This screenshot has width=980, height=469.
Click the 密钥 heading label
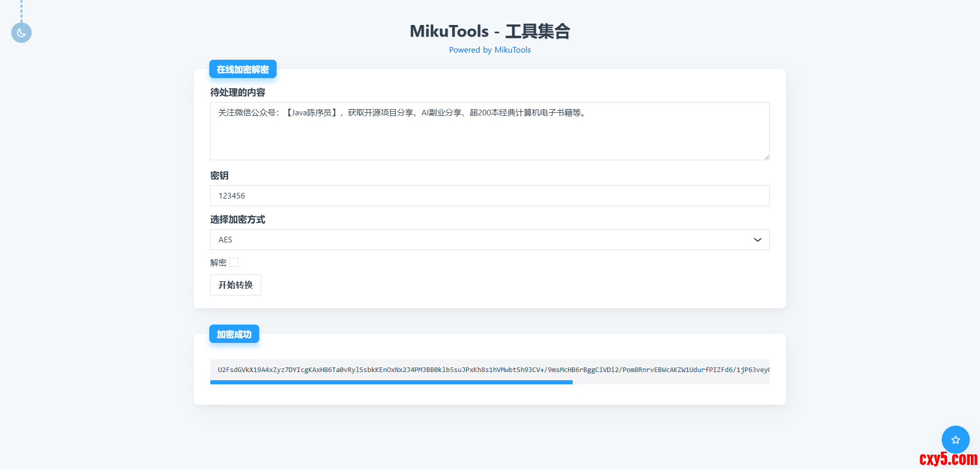pos(219,176)
